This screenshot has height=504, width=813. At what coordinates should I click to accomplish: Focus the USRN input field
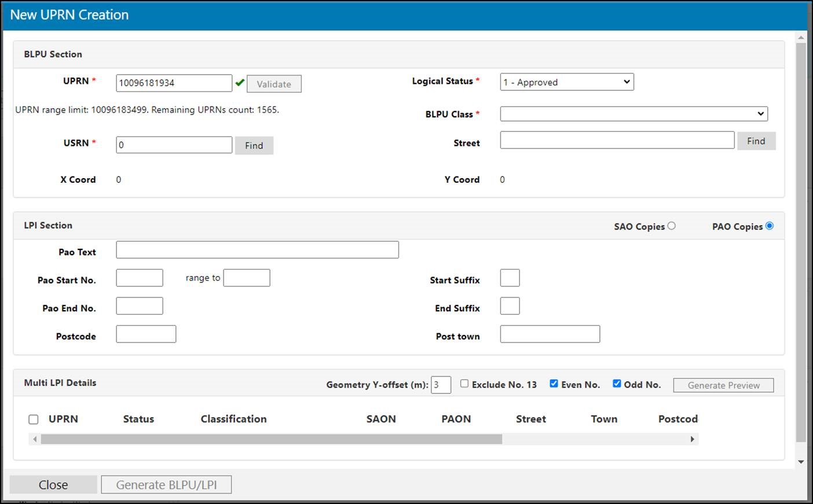coord(174,145)
